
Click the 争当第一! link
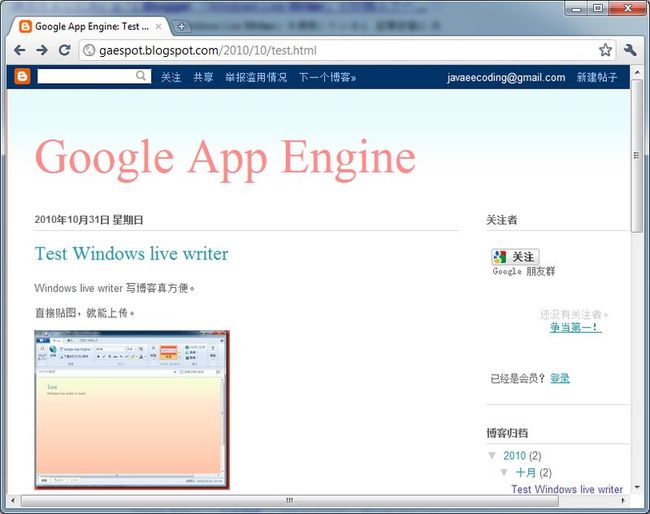tap(575, 327)
